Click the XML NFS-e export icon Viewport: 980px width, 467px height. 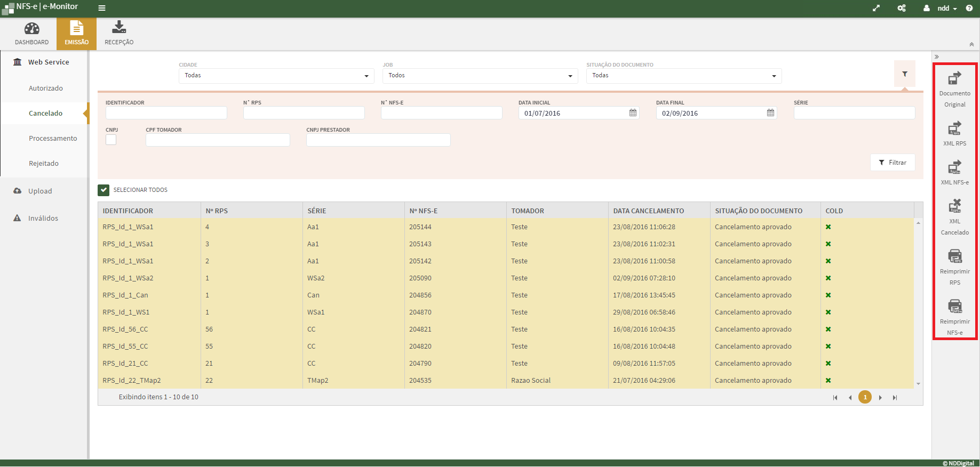click(954, 167)
